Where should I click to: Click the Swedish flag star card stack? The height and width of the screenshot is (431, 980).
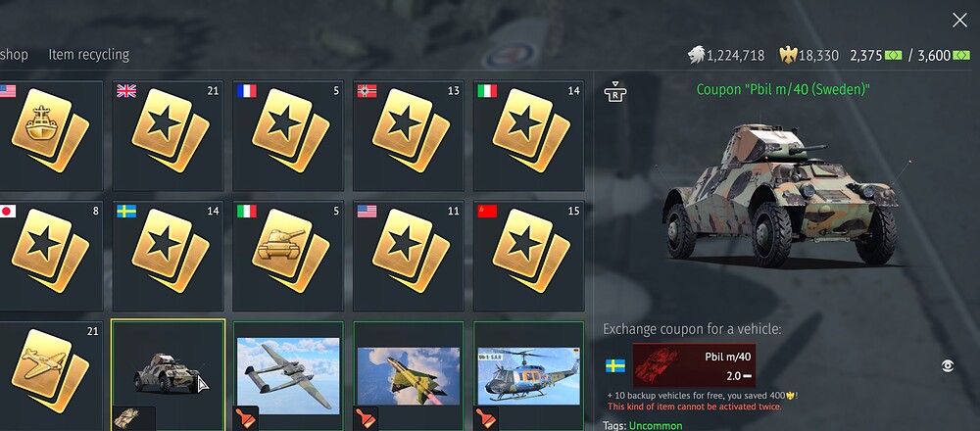[x=169, y=256]
